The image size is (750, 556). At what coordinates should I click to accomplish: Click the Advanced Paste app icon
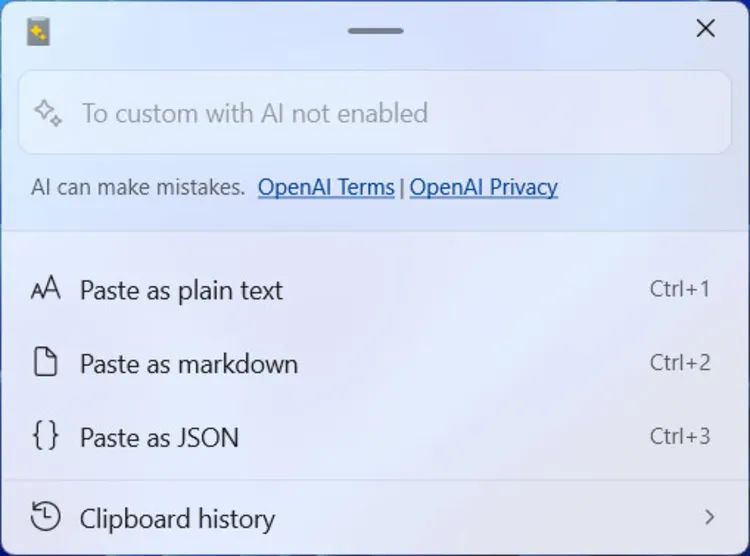click(x=39, y=32)
